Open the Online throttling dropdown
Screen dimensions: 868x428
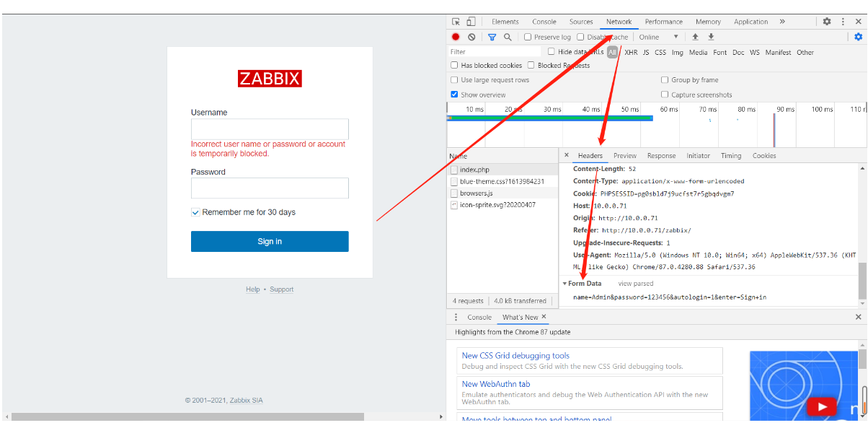659,37
